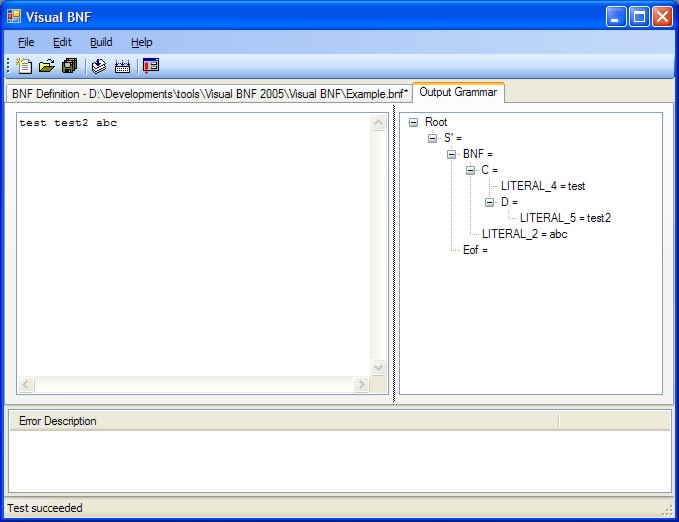Select the Eof tree node
This screenshot has height=522, width=679.
pos(474,250)
